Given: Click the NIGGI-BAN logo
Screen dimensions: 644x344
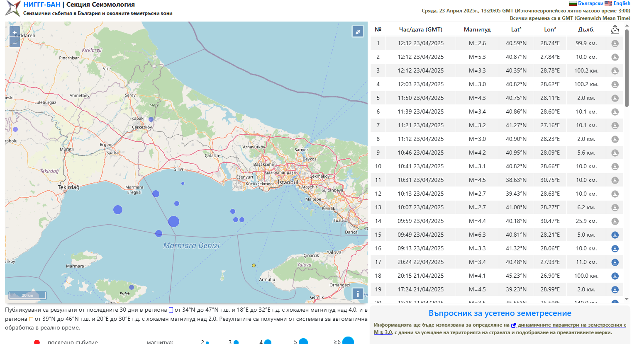Looking at the screenshot, I should 12,8.
